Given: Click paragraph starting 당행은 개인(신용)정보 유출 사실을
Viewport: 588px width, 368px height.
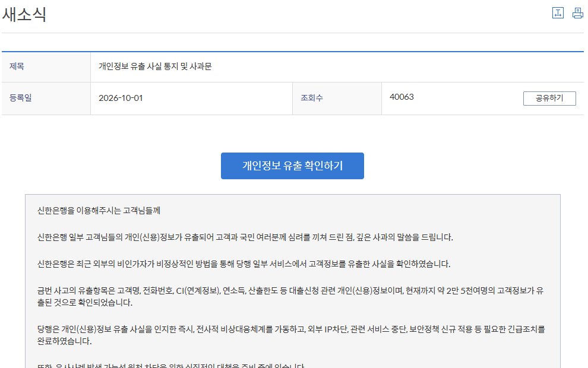Looking at the screenshot, I should [x=290, y=335].
